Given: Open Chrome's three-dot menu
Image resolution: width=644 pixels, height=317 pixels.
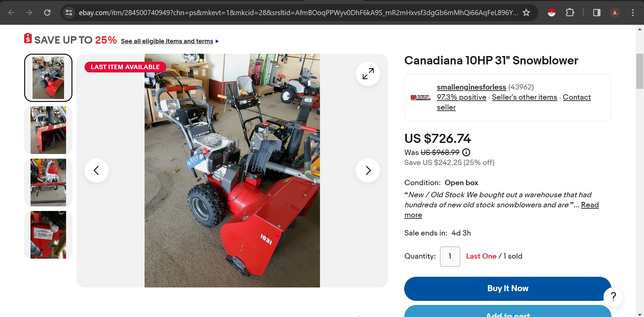Looking at the screenshot, I should [633, 13].
